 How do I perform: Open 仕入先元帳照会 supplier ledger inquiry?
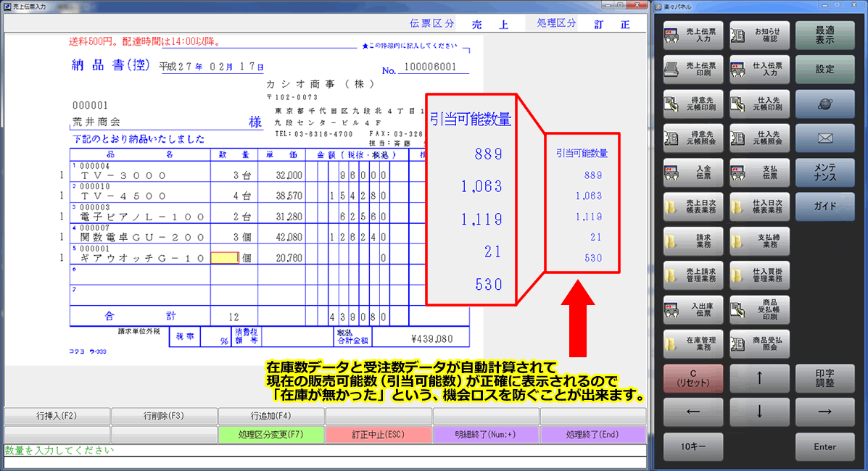759,138
